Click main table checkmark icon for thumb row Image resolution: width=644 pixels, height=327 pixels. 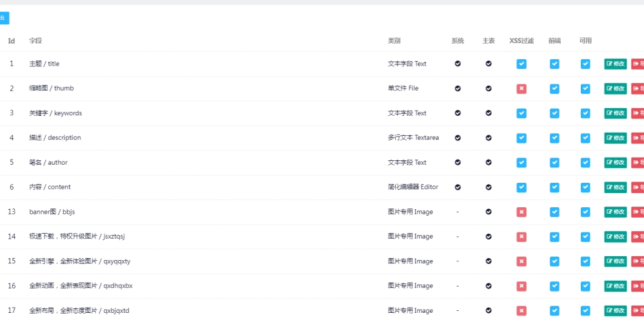pos(489,88)
